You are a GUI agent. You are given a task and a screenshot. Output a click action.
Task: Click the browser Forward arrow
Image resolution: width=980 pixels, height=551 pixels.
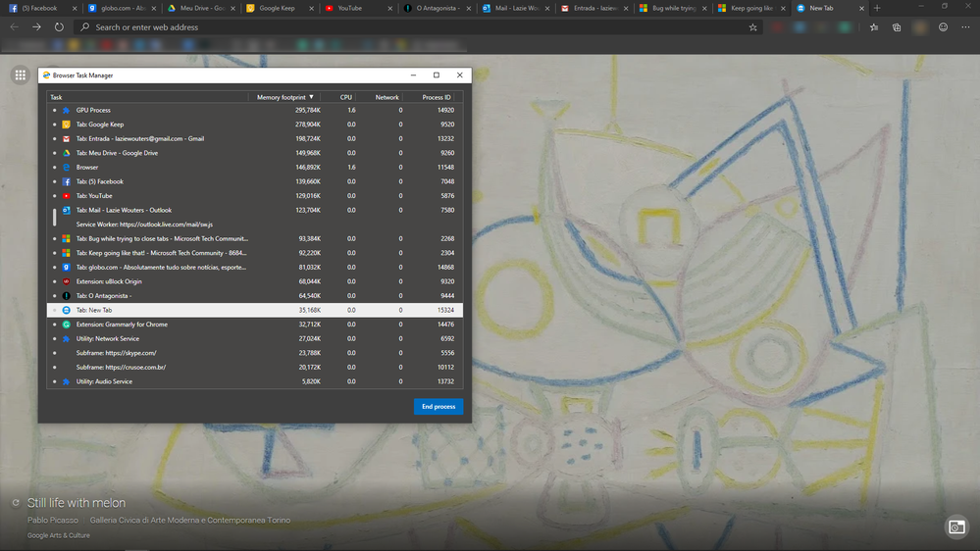[37, 26]
